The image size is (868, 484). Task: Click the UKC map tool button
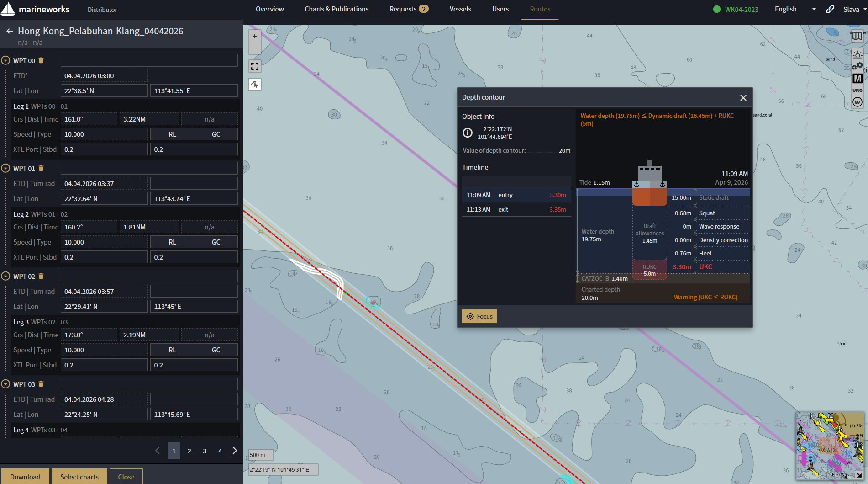[x=857, y=90]
